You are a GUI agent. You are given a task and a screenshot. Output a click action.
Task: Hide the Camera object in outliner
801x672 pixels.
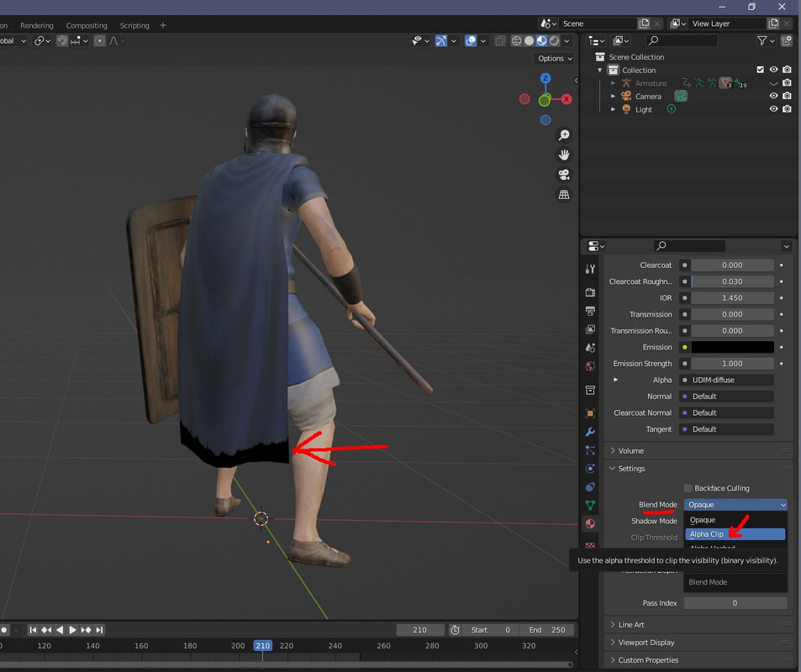(773, 96)
